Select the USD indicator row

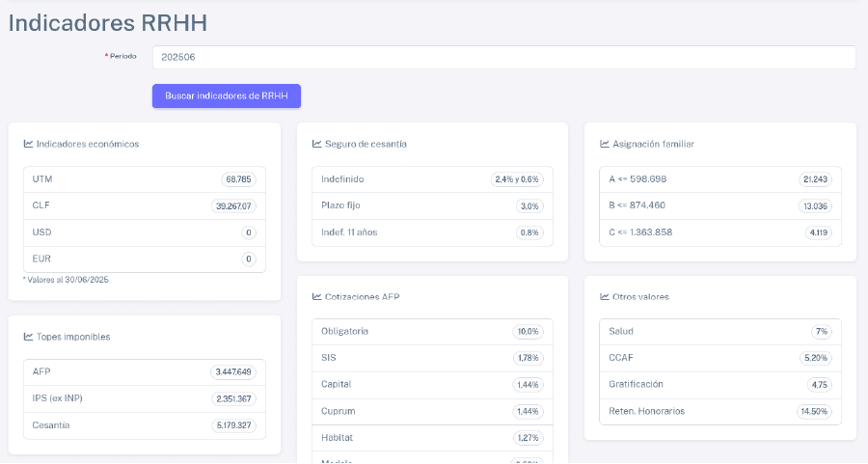click(x=145, y=232)
